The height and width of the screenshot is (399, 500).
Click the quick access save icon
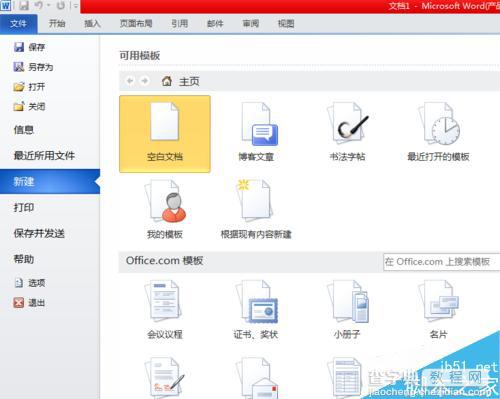tap(23, 6)
